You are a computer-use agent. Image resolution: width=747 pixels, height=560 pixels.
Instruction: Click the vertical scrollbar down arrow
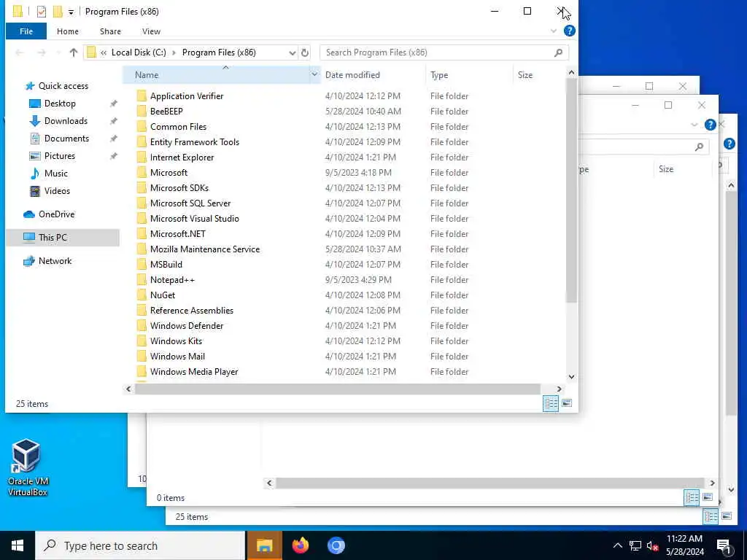(571, 377)
